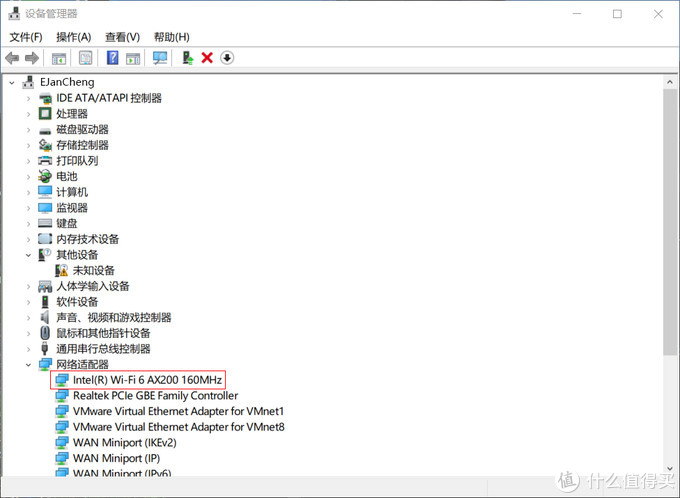Expand the 磁盘驱动器 node
This screenshot has height=498, width=680.
pos(29,130)
